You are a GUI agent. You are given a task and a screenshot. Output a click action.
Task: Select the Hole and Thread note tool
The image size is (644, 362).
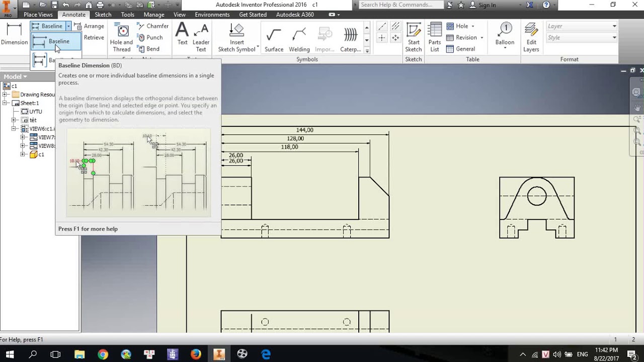point(121,38)
